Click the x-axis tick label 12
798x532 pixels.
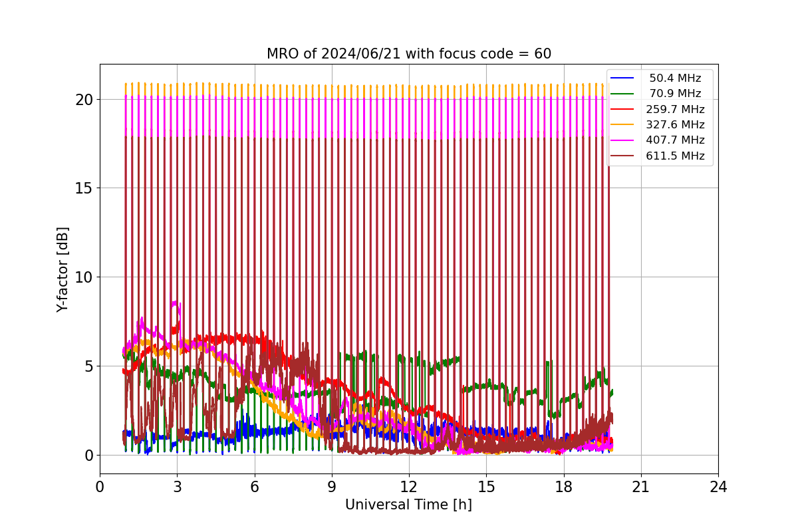(408, 487)
